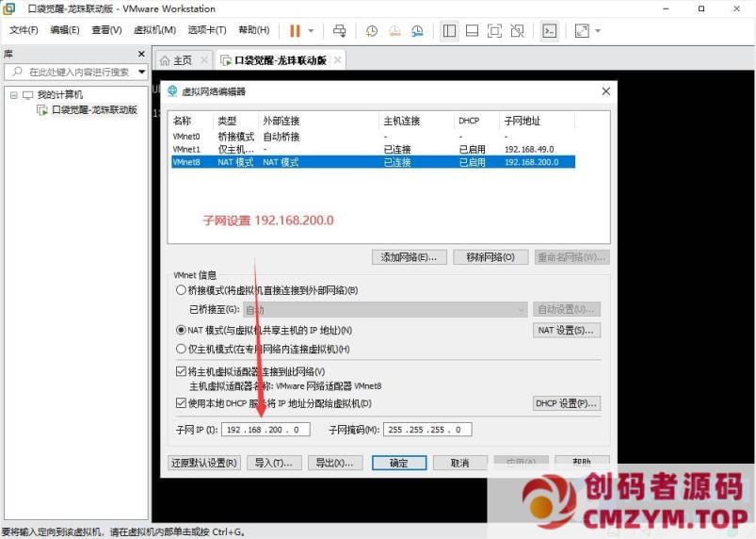The width and height of the screenshot is (756, 539).
Task: Click the 导出(X)... button
Action: (334, 463)
